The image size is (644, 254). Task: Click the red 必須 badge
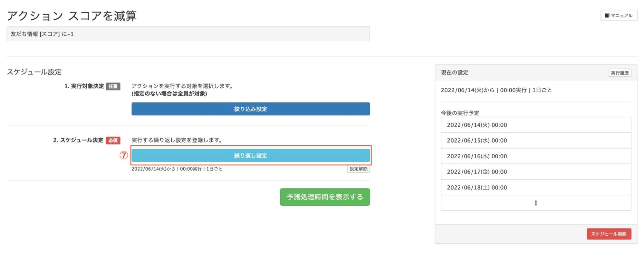coord(113,141)
